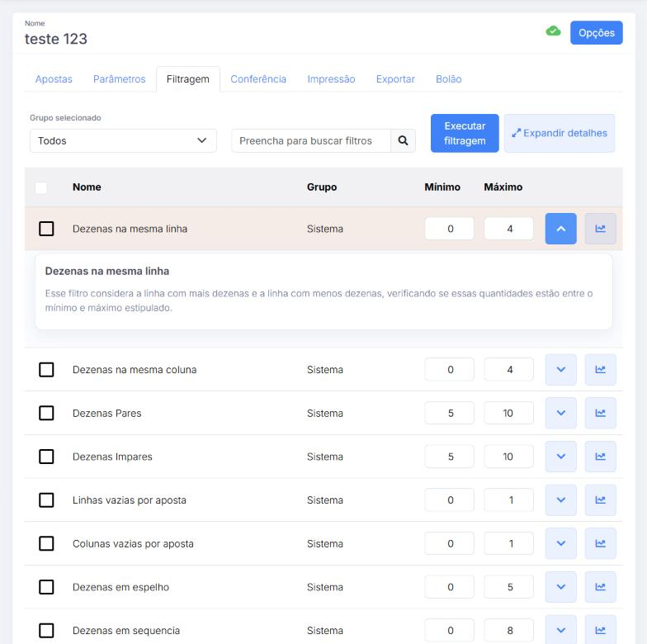This screenshot has height=644, width=647.
Task: Edit Máximo value for Dezenas na mesma linha
Action: tap(508, 229)
